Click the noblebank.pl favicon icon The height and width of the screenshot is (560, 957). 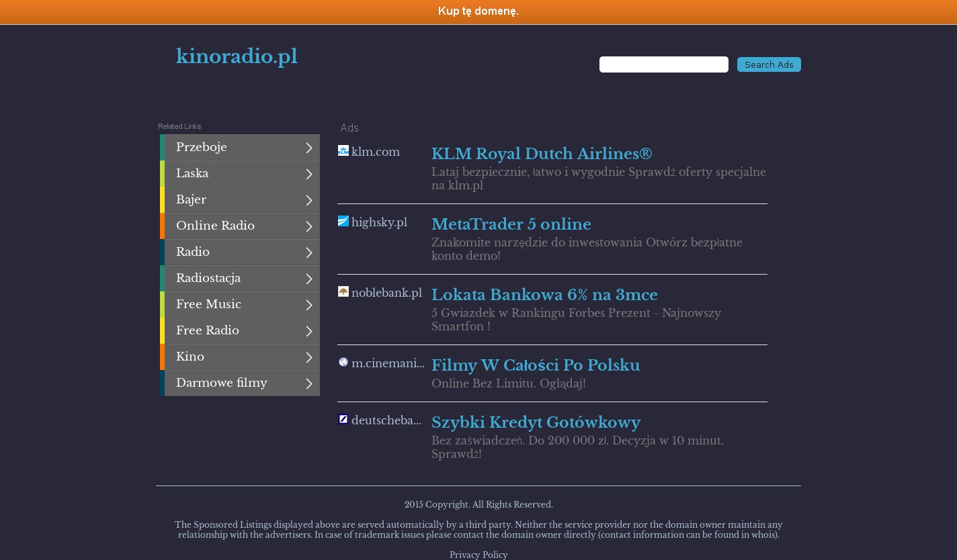[x=343, y=291]
